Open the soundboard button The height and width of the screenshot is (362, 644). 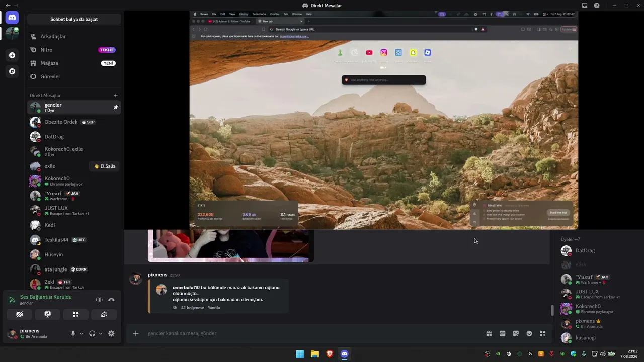click(x=104, y=314)
